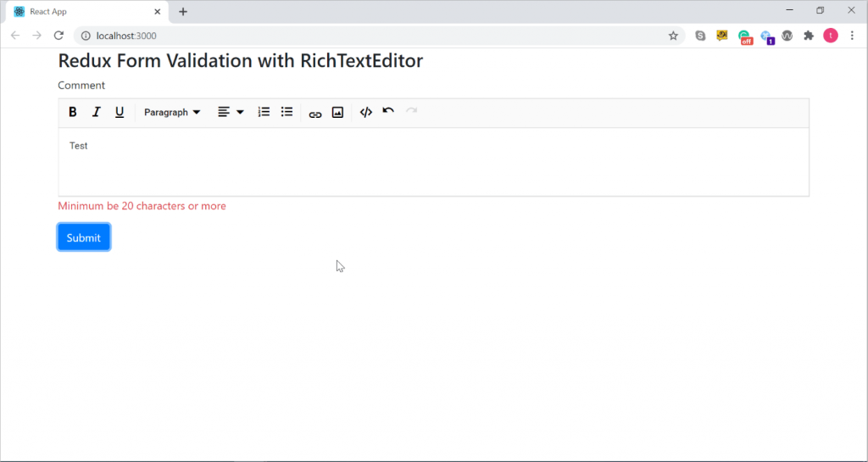Bookmark this page with the star

tap(673, 36)
